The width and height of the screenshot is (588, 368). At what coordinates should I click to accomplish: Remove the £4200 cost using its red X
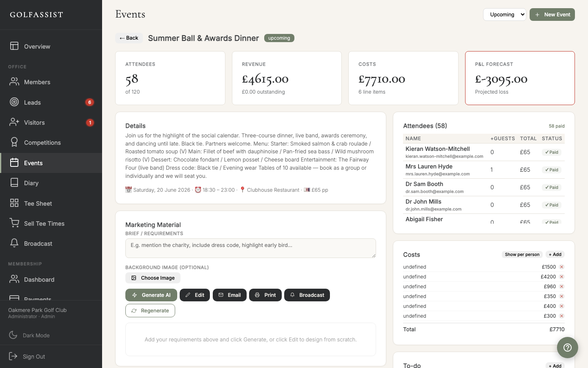click(x=561, y=277)
